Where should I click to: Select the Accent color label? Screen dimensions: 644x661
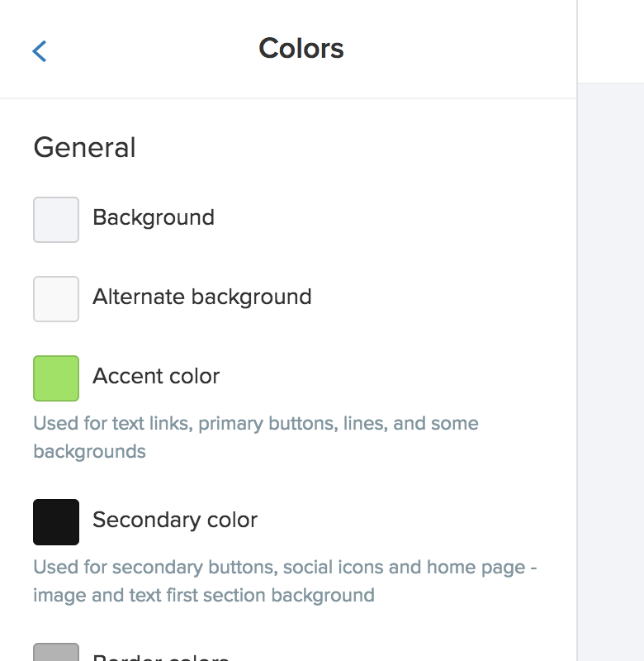[156, 376]
